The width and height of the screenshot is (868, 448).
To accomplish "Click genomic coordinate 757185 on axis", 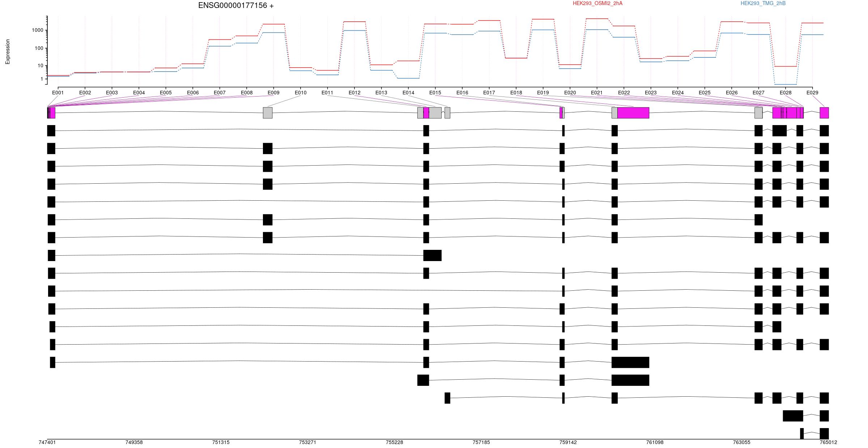I will point(481,443).
